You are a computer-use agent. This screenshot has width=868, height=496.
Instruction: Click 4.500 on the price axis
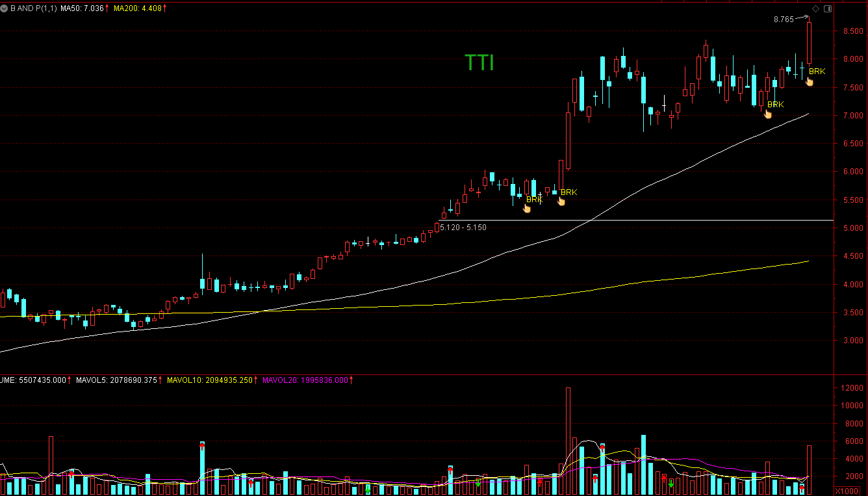coord(852,256)
